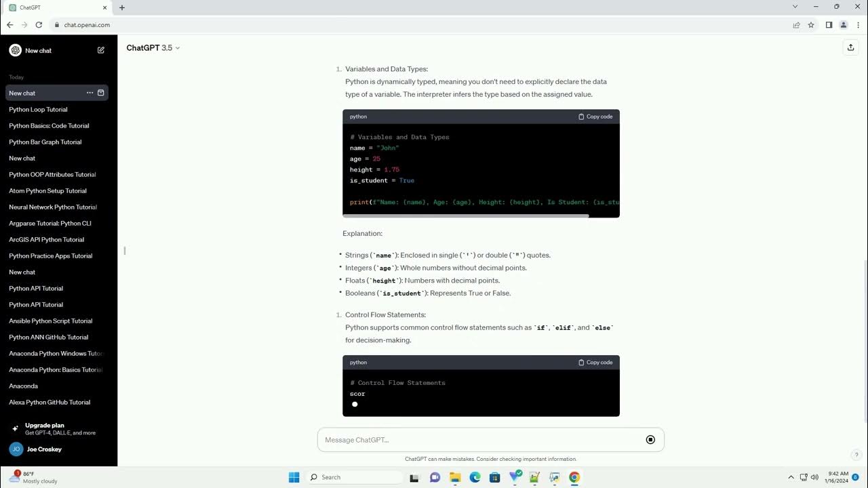Click the horizontal scrollbar of the code block
Viewport: 868px width, 488px height.
(466, 216)
